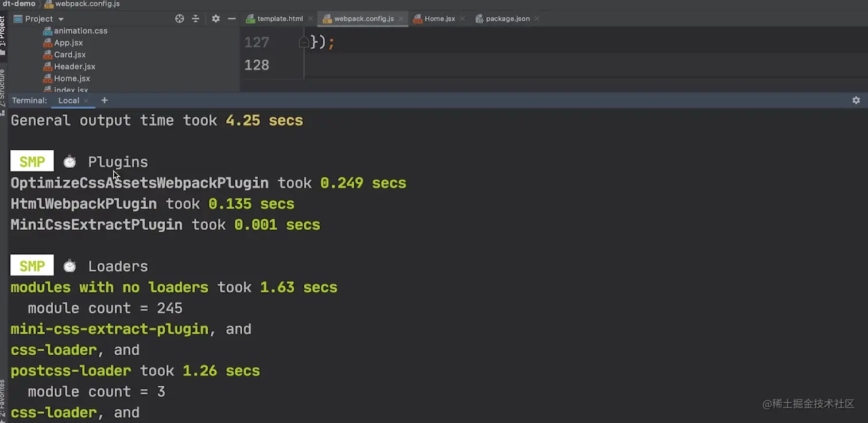Add a new terminal session

click(x=104, y=100)
